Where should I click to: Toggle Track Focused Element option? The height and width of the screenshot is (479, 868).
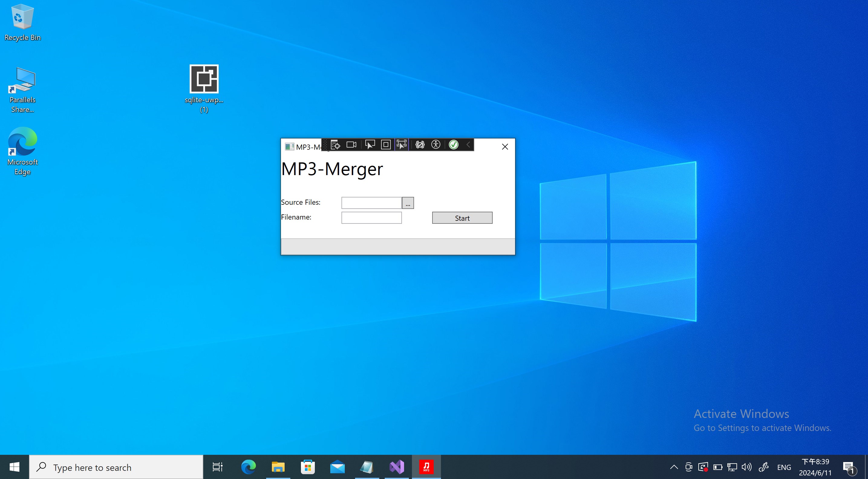click(402, 145)
